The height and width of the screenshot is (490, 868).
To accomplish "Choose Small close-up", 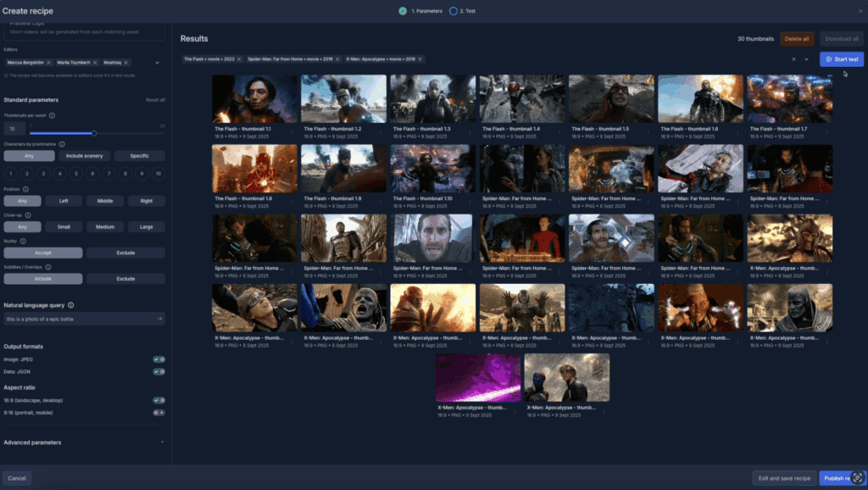I will [64, 227].
